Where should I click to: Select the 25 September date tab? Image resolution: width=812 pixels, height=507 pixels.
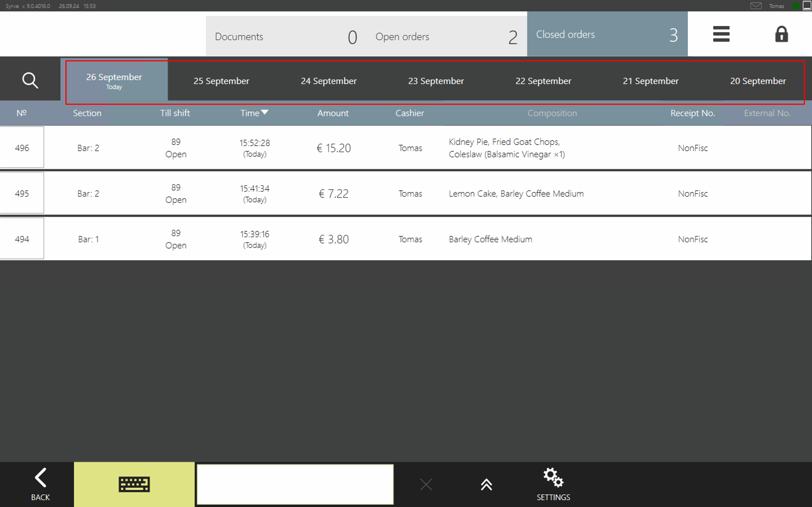(221, 81)
